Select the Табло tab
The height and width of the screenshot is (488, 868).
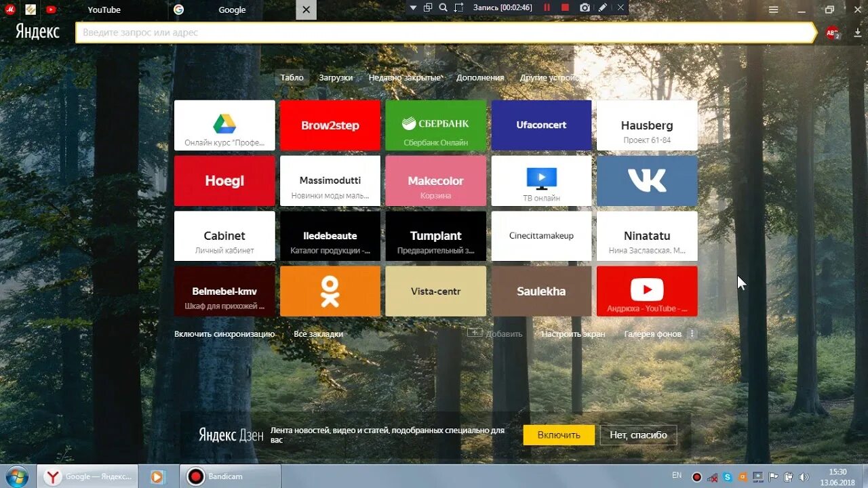click(292, 77)
